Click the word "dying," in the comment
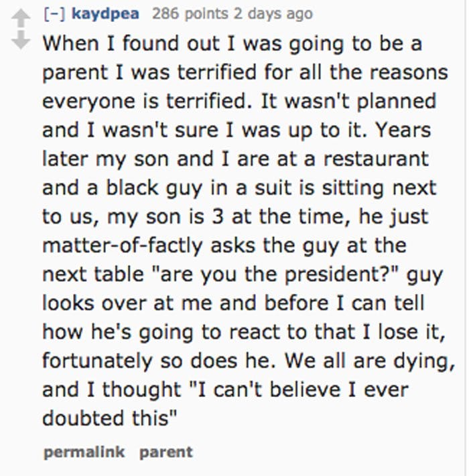469x476 pixels. coord(424,362)
